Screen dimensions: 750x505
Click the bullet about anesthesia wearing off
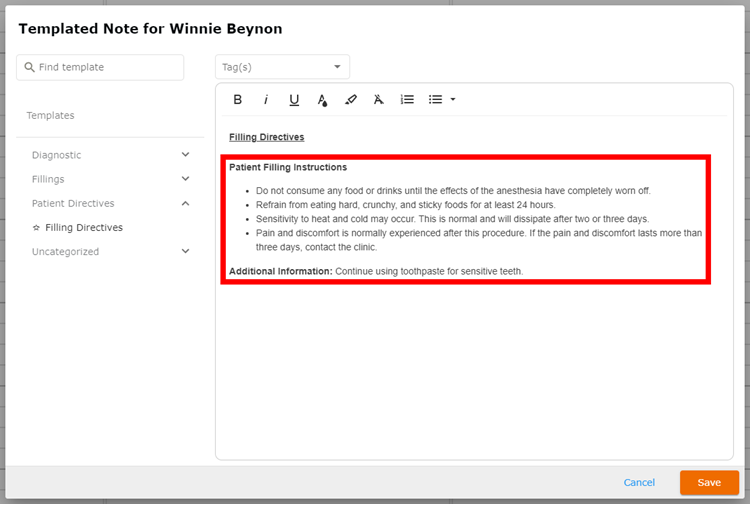453,191
